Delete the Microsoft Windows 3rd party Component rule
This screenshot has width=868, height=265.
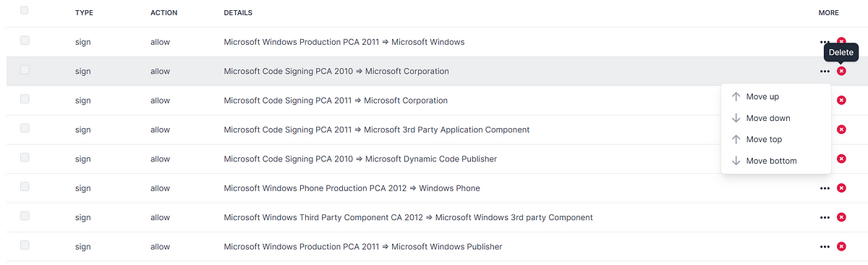(841, 217)
